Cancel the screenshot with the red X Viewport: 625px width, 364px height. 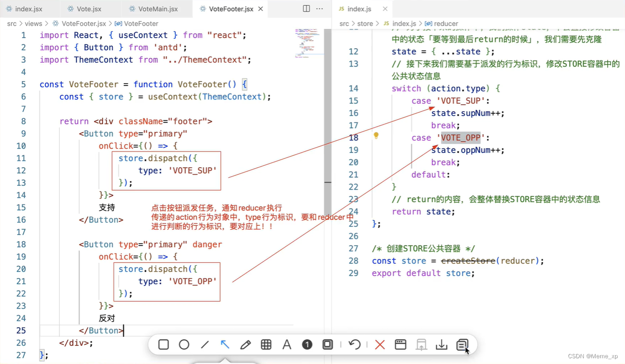coord(380,344)
